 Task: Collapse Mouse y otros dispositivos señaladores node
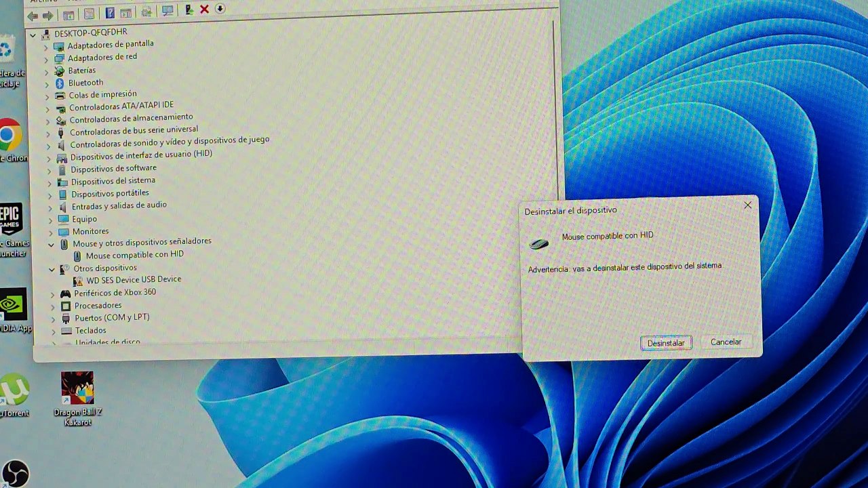(x=51, y=245)
